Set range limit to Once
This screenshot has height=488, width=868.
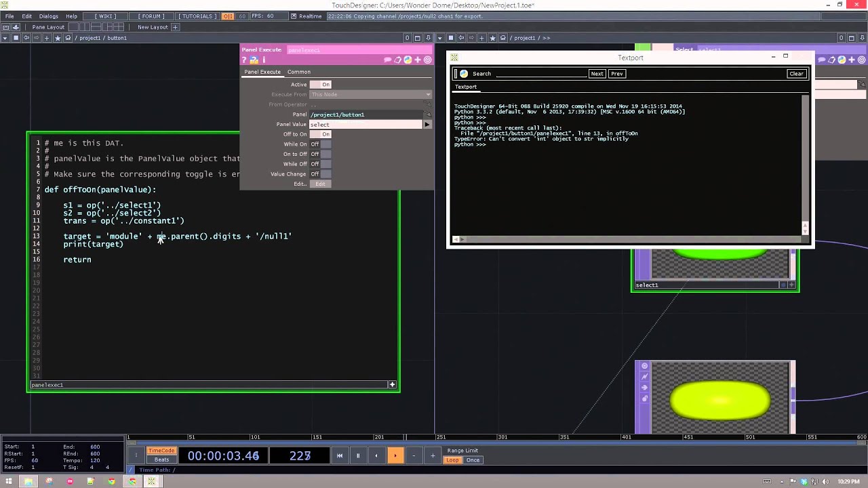[473, 460]
